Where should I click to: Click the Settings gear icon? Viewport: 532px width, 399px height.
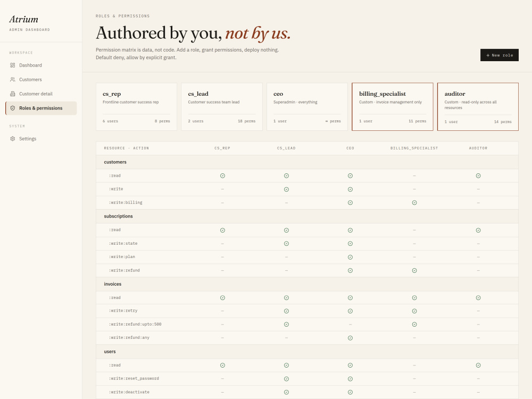(x=13, y=138)
